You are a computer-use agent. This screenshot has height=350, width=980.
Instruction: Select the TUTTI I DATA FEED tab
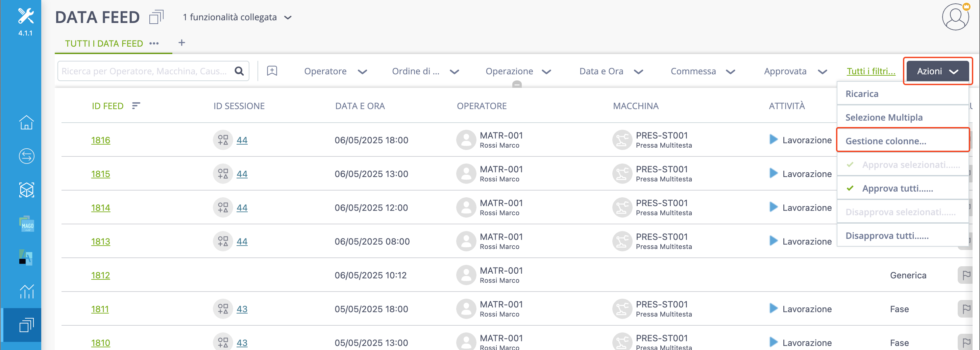(x=104, y=43)
